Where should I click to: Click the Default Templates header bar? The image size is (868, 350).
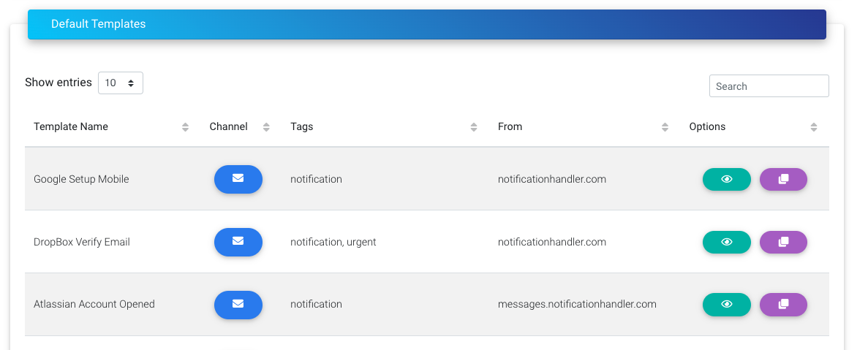click(427, 24)
